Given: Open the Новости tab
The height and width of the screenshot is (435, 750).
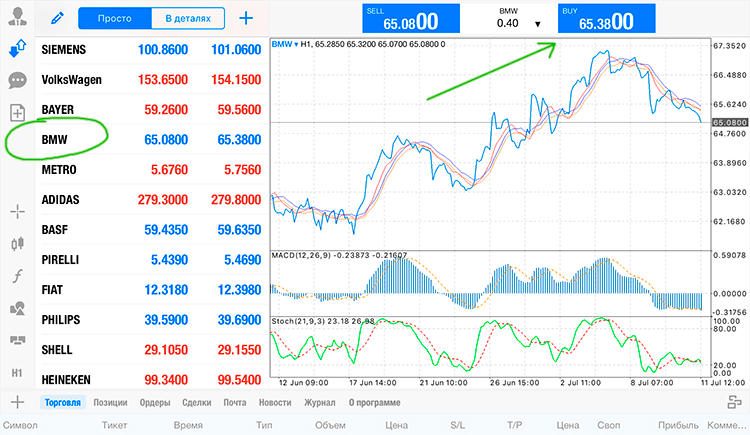Looking at the screenshot, I should point(275,402).
